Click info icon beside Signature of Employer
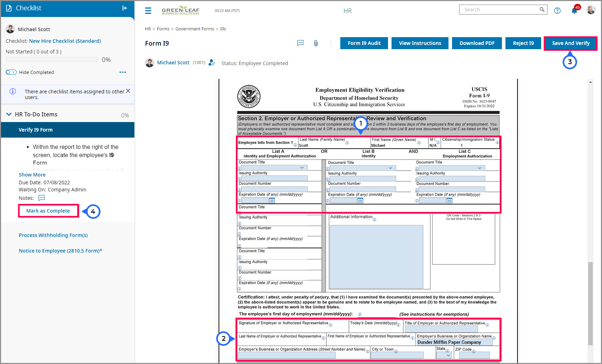 coord(330,325)
